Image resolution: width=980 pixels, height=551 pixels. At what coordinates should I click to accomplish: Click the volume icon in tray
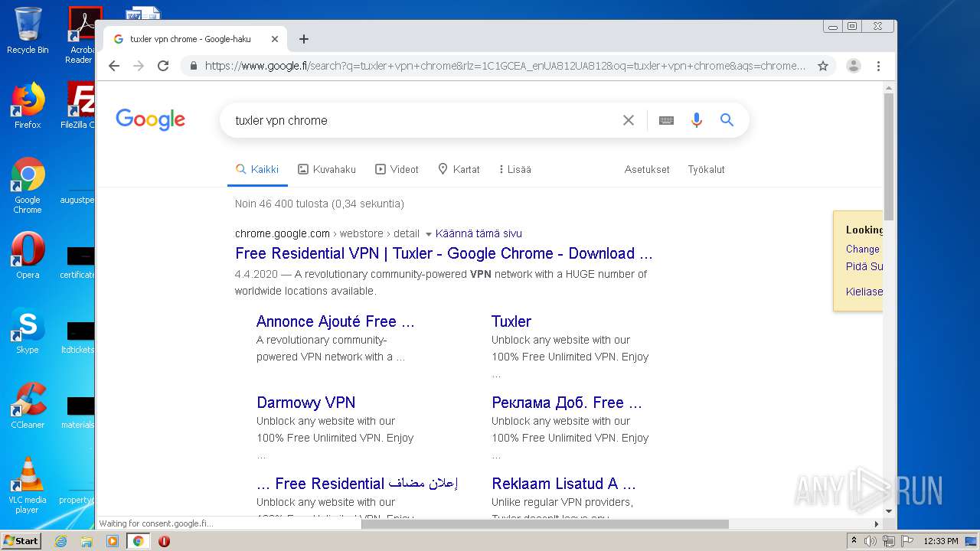(871, 541)
